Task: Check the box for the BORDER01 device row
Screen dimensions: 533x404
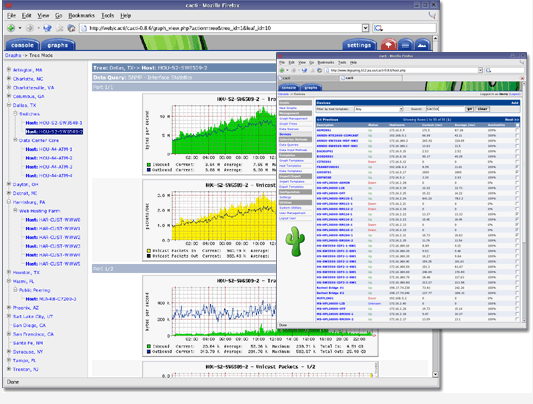Action: click(x=517, y=157)
